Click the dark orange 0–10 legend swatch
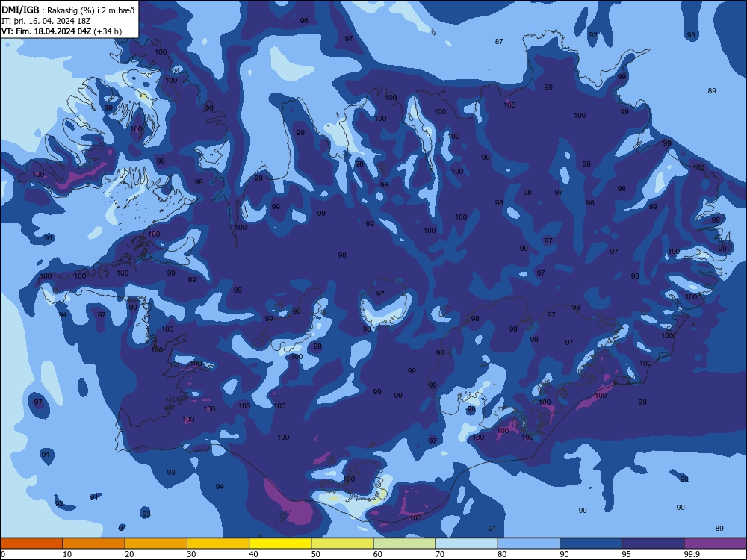This screenshot has height=560, width=747. [31, 544]
